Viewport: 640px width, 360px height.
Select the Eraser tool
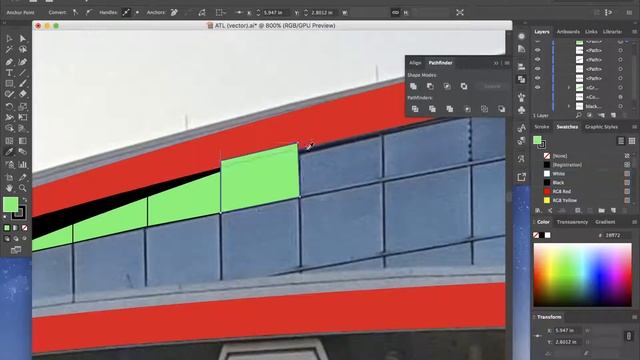pyautogui.click(x=22, y=94)
